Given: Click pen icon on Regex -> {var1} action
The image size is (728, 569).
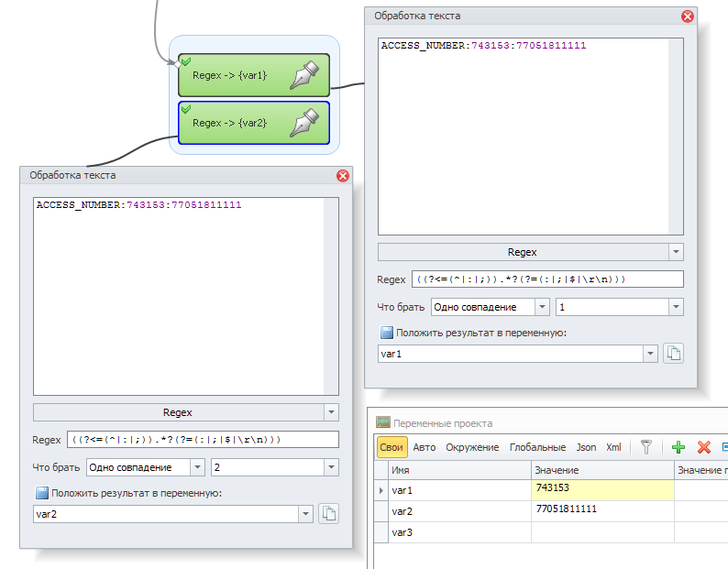Looking at the screenshot, I should 303,76.
